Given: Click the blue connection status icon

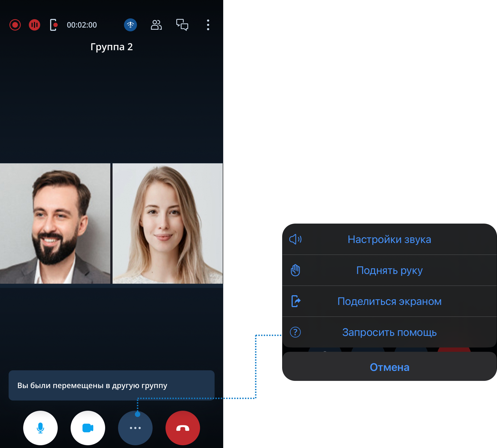Looking at the screenshot, I should coord(130,25).
